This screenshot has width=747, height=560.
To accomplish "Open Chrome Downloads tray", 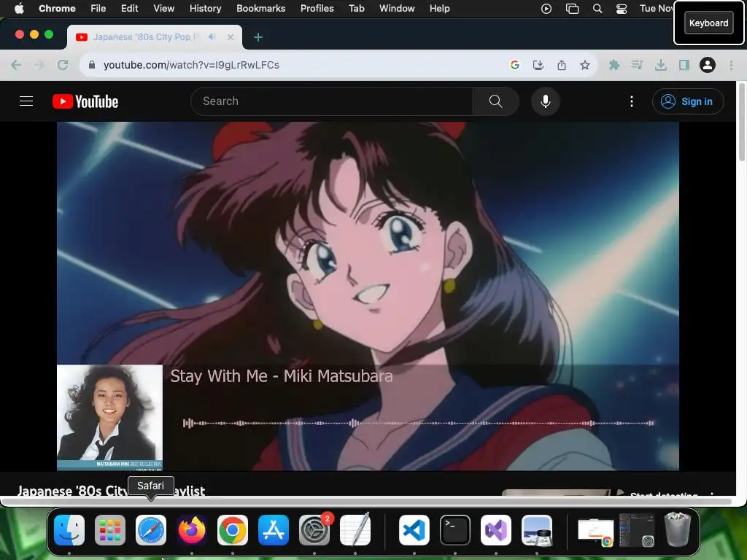I will [x=661, y=65].
